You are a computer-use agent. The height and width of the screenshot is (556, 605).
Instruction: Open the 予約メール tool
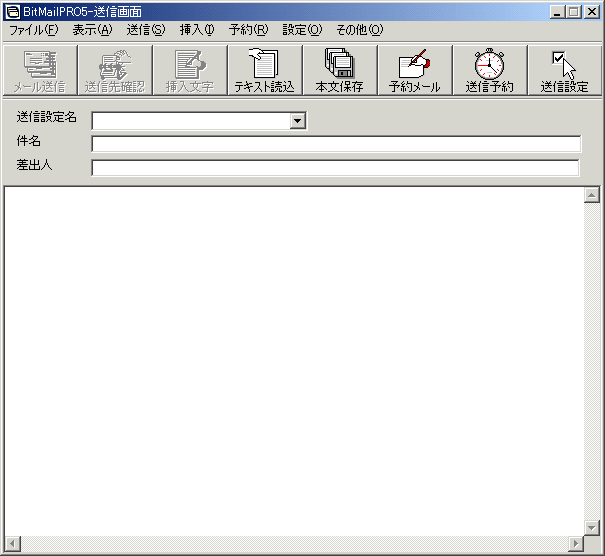(x=415, y=70)
